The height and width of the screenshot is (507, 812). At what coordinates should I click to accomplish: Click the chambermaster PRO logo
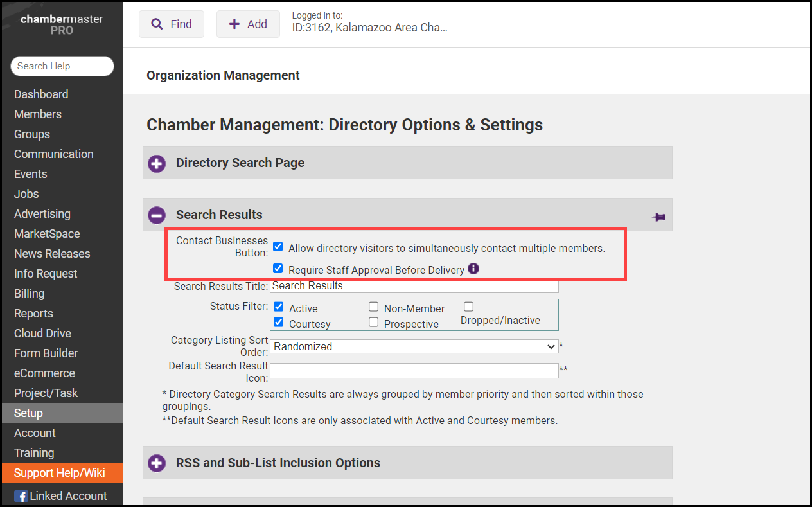click(x=62, y=24)
